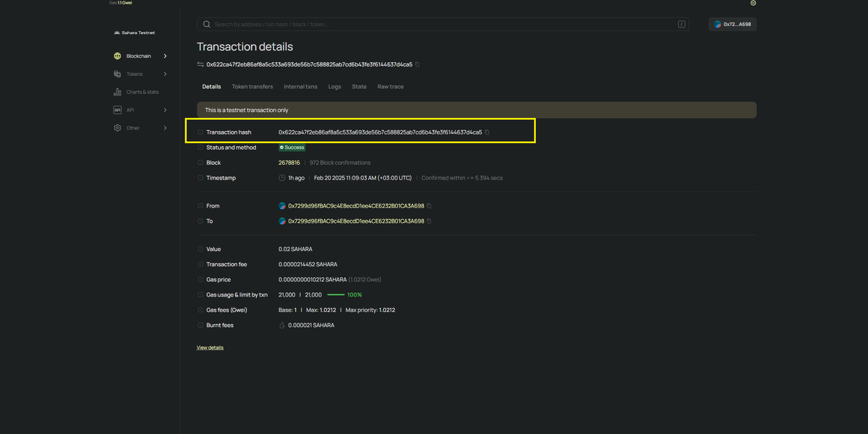Click the slash shortcut key hint in search

681,24
